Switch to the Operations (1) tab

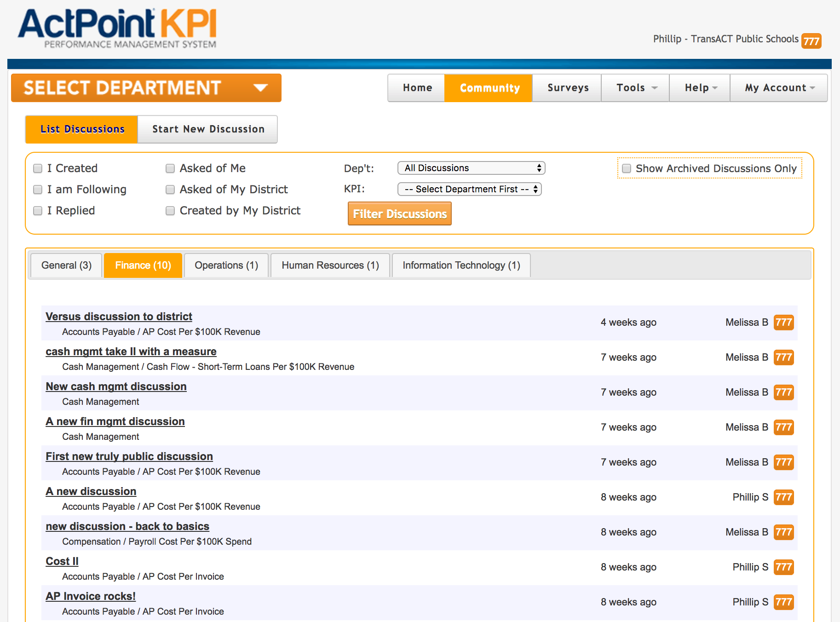226,265
